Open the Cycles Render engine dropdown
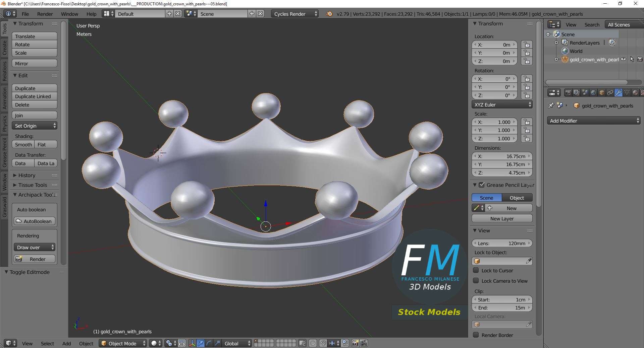This screenshot has height=348, width=644. 295,14
